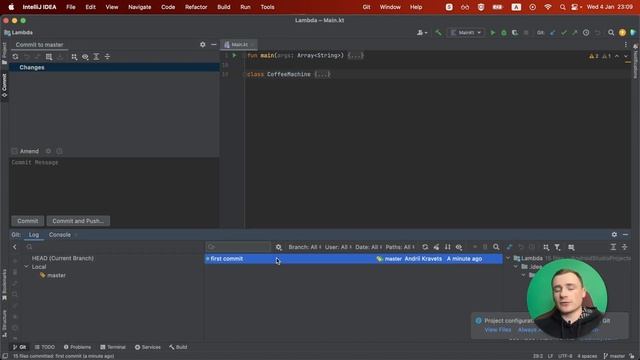Open the code-with-me user dropdown

[422, 33]
